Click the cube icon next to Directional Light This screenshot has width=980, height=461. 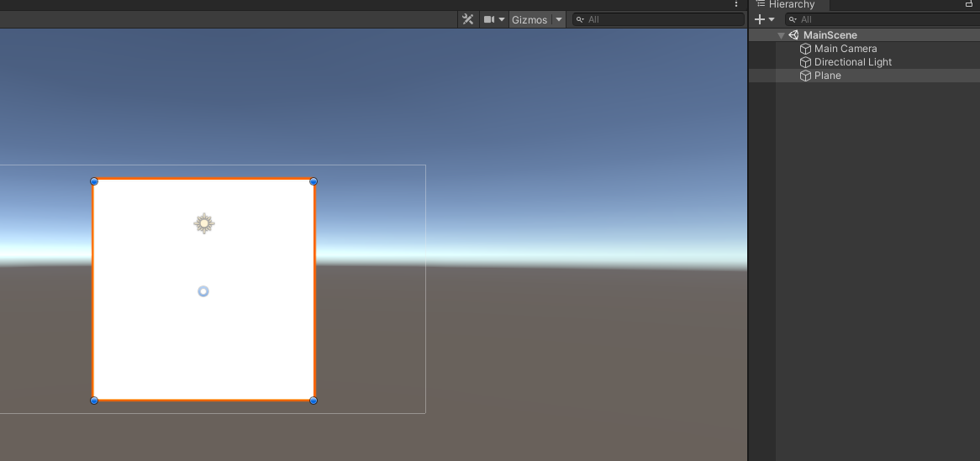(x=806, y=62)
